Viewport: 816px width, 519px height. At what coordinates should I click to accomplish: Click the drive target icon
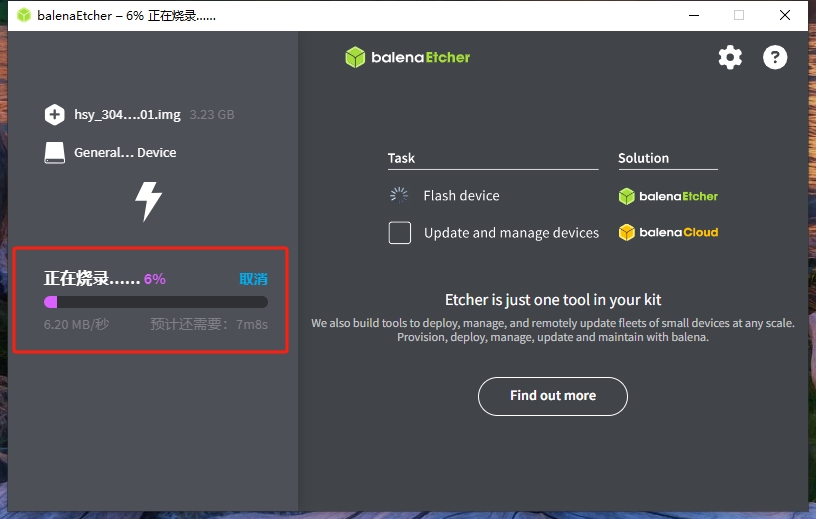tap(55, 153)
